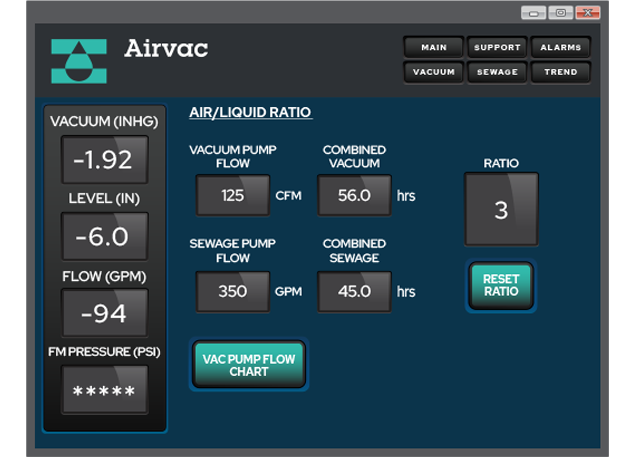Select the Ratio value box
The width and height of the screenshot is (635, 457).
[501, 210]
